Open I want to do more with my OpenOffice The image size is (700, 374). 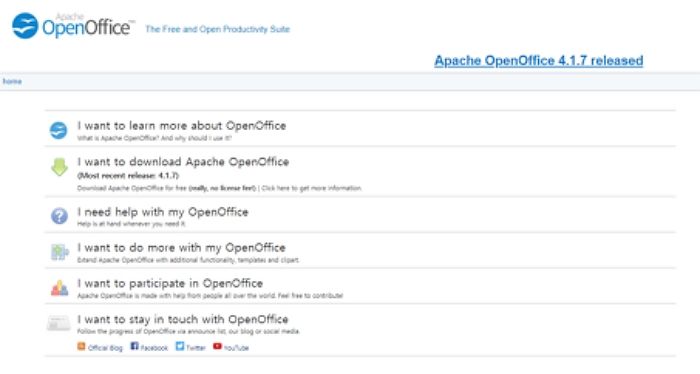[x=181, y=248]
